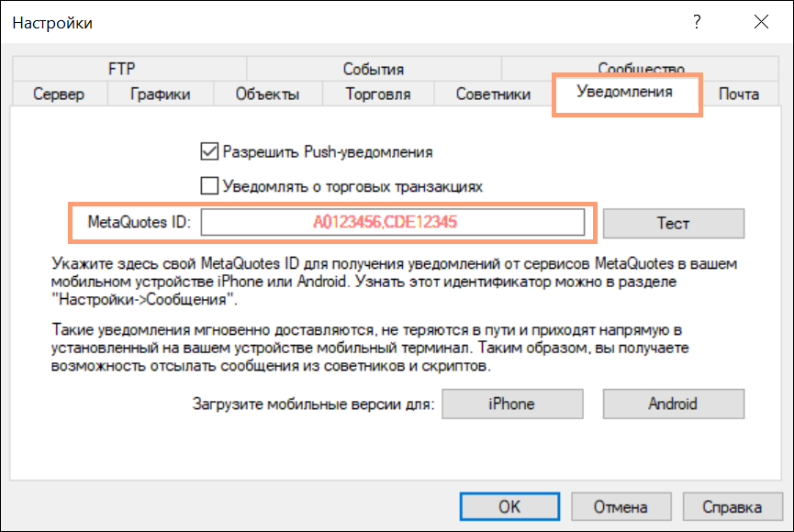
Task: Switch to the Торговля tab
Action: [377, 94]
